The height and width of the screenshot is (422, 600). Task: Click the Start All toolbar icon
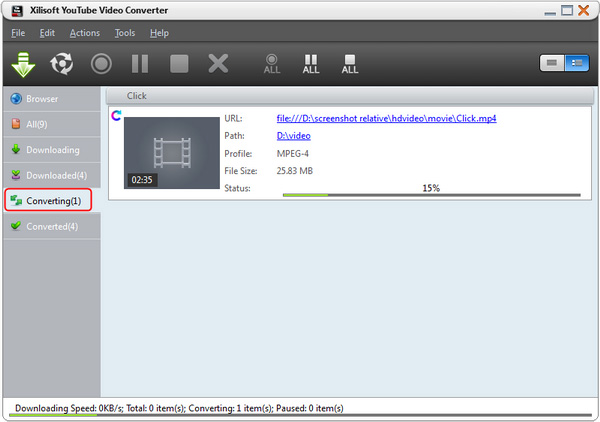272,64
